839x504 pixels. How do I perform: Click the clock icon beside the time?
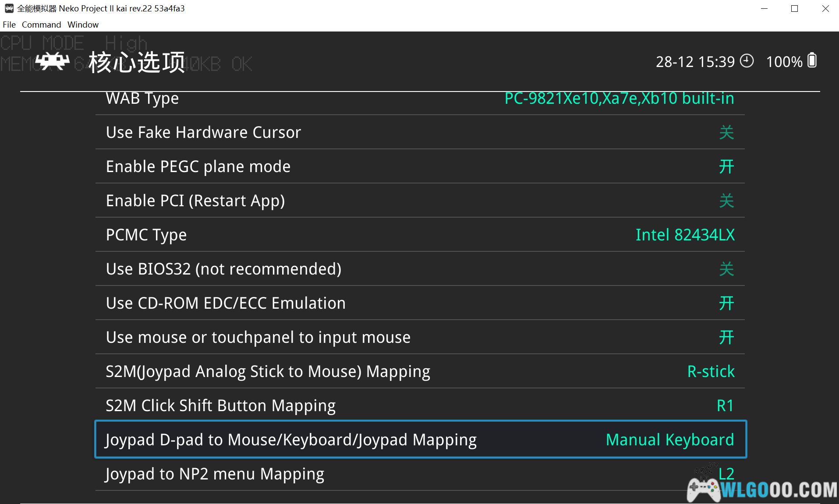[x=747, y=61]
